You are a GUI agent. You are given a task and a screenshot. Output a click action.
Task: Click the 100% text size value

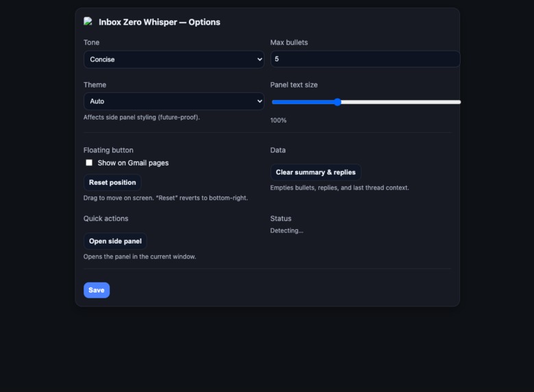pyautogui.click(x=278, y=120)
